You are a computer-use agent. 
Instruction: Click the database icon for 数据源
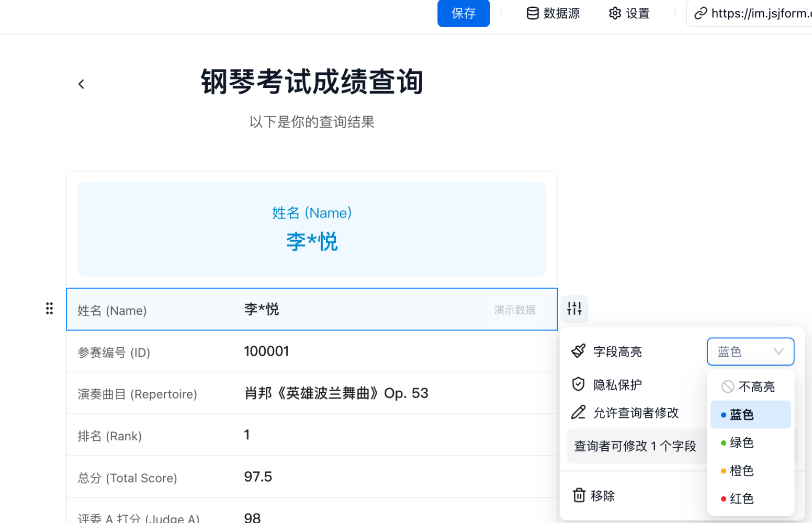point(532,13)
